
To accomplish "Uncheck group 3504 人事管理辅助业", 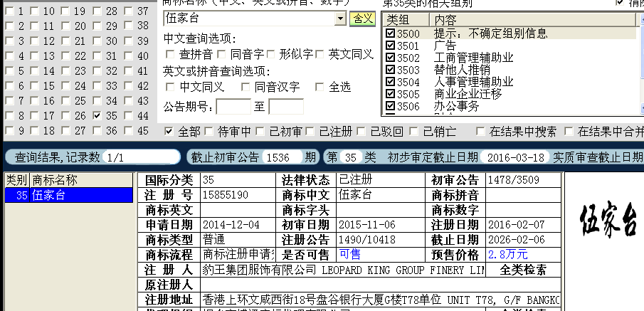I will 390,82.
